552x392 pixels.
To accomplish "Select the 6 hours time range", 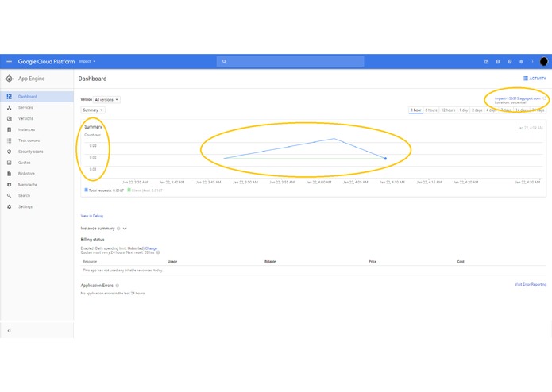I will coord(431,110).
